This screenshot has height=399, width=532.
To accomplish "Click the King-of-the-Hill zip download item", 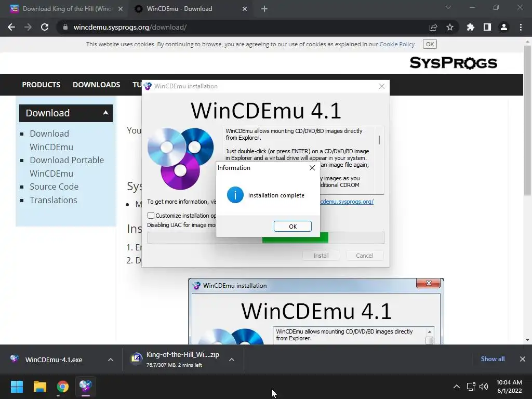I will click(x=176, y=360).
